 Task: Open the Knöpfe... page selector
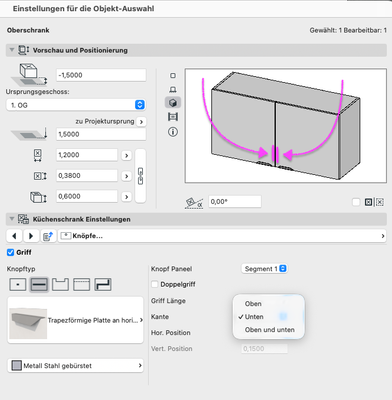[222, 236]
